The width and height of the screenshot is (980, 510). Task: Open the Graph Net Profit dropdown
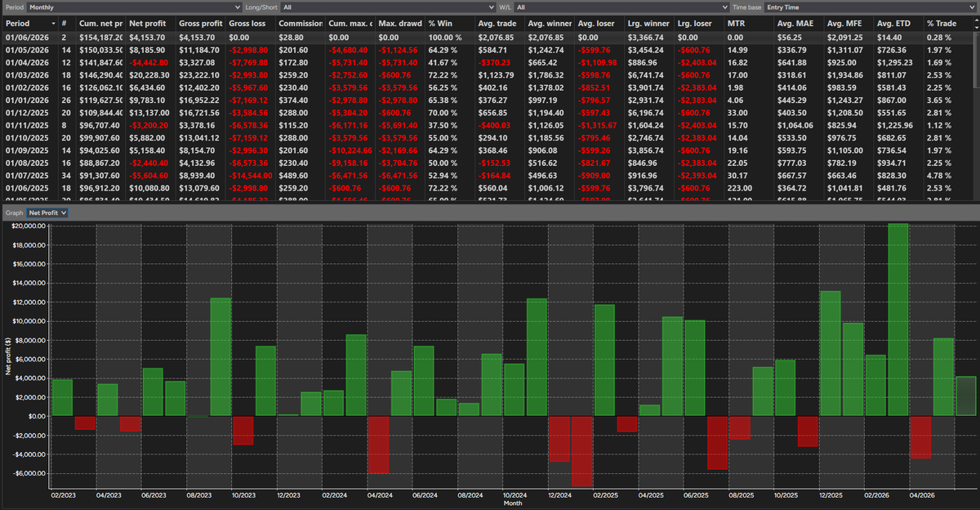click(47, 212)
